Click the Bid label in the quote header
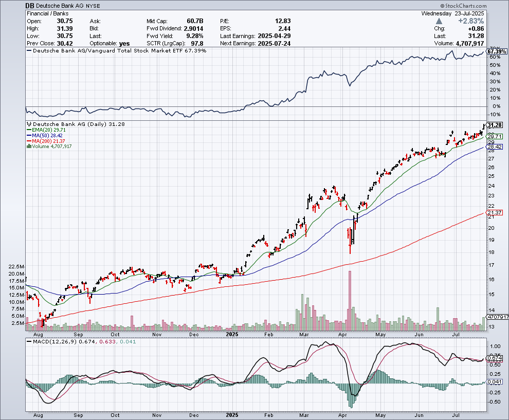This screenshot has width=509, height=420. point(94,29)
